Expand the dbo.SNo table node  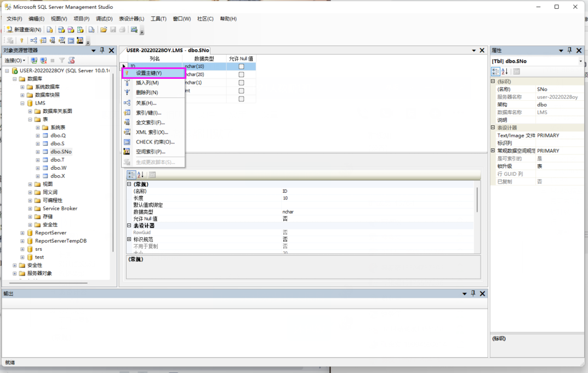click(x=38, y=152)
